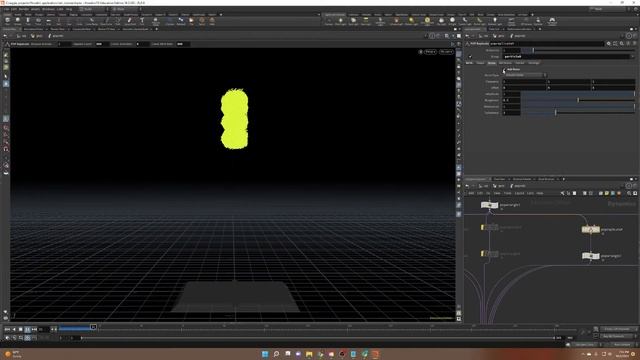Switch to the Shape parameter tab
This screenshot has width=640, height=360.
point(480,63)
